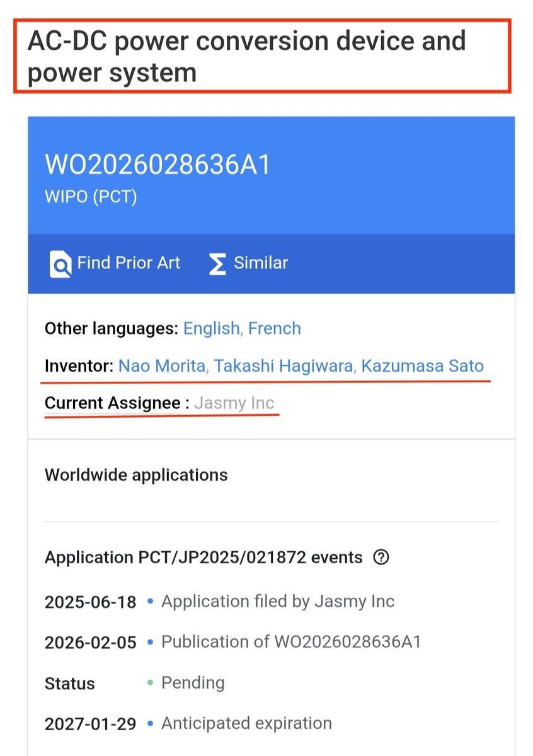Click the Status row label
This screenshot has height=756, width=533.
tap(70, 684)
